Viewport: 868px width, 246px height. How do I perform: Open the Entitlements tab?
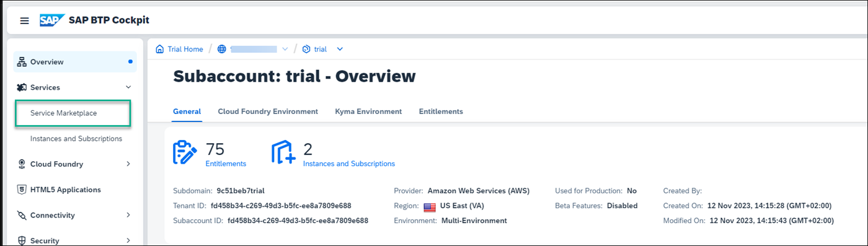tap(441, 112)
